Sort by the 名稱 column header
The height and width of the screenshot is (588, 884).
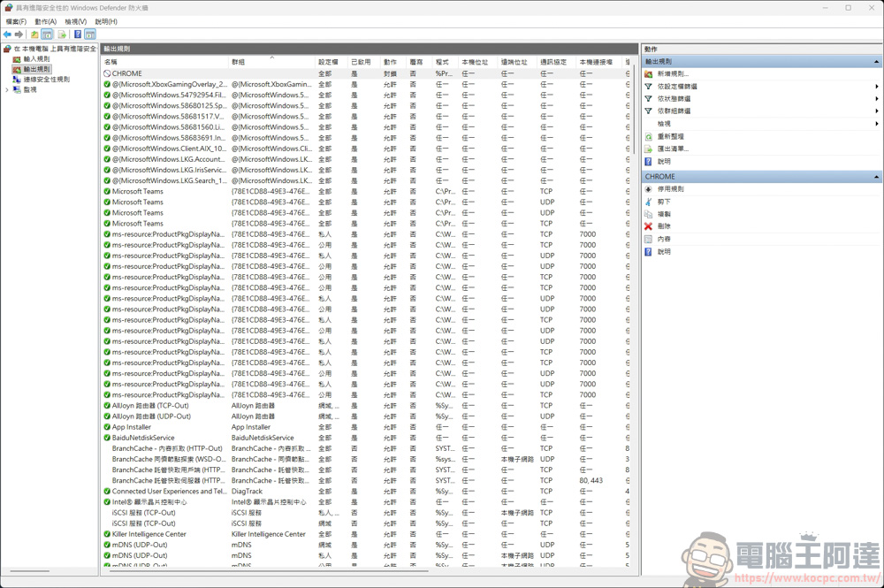click(165, 62)
